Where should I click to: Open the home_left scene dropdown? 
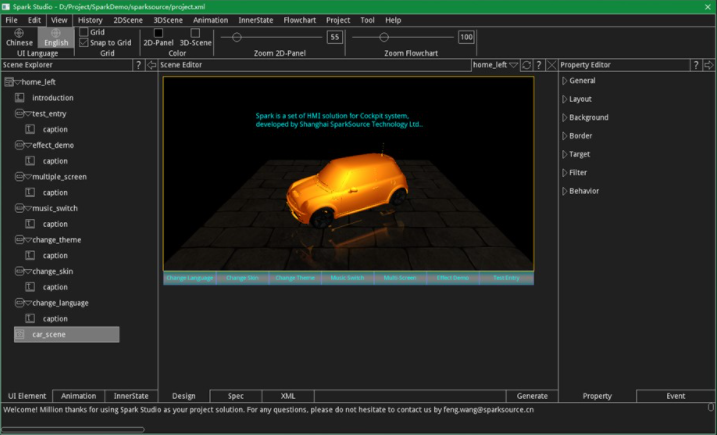(x=514, y=65)
